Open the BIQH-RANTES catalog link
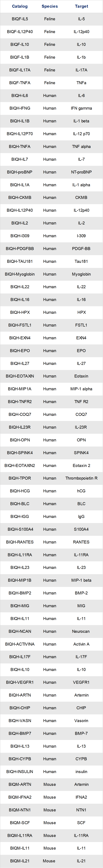Viewport: 103px width, 868px height. [20, 542]
